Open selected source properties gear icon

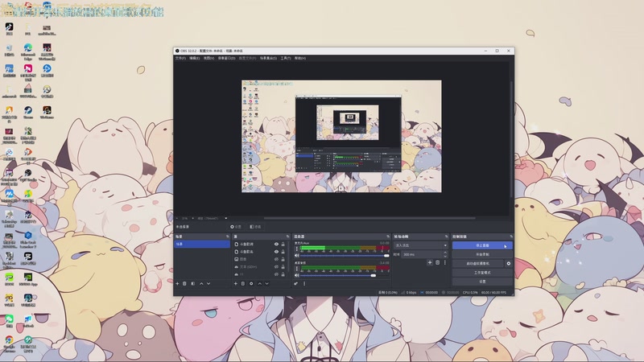coord(251,284)
